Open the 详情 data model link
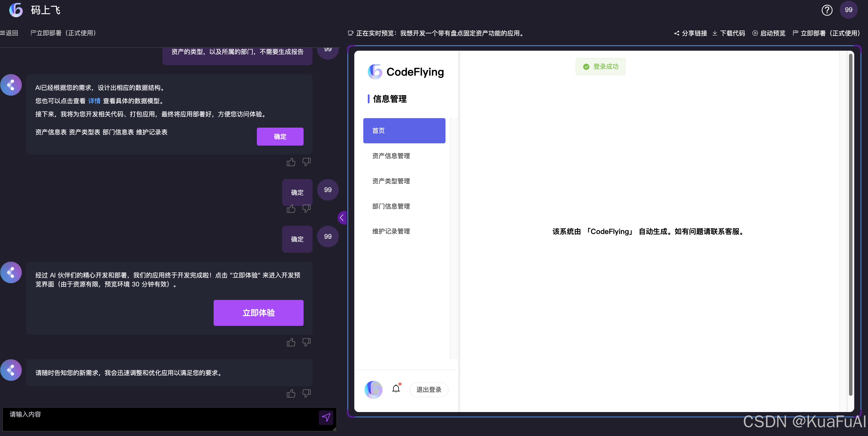868x436 pixels. click(94, 101)
